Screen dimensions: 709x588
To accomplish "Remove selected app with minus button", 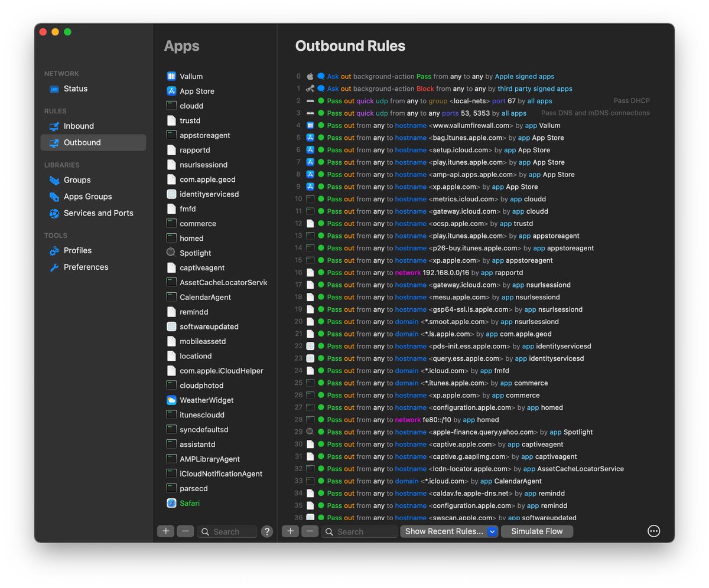I will 186,531.
